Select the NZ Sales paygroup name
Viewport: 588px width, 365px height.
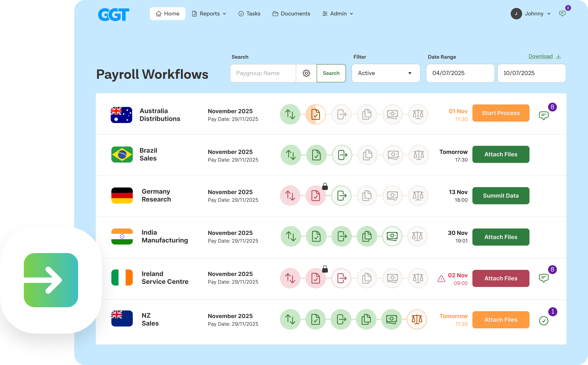[150, 319]
